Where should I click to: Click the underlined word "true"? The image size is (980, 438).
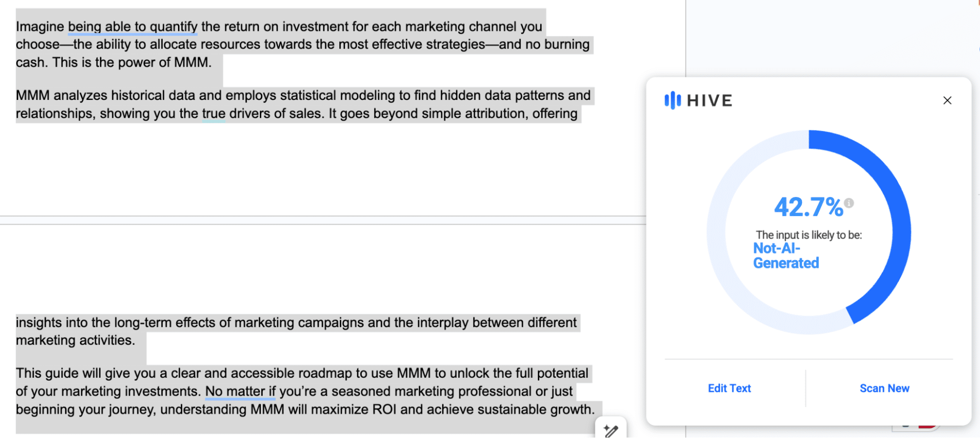click(214, 114)
